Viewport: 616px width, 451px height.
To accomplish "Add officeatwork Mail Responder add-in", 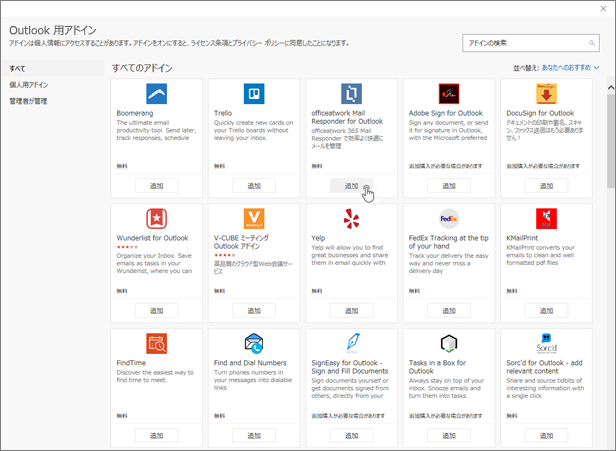I will (x=351, y=186).
